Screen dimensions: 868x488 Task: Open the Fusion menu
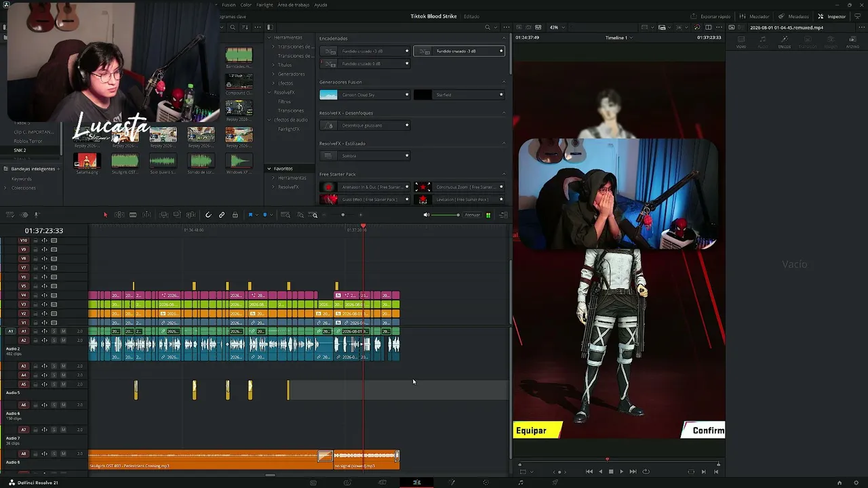(229, 5)
